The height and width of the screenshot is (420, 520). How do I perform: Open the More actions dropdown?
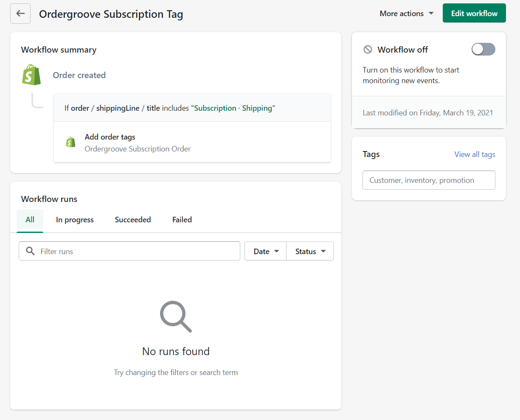pyautogui.click(x=406, y=13)
